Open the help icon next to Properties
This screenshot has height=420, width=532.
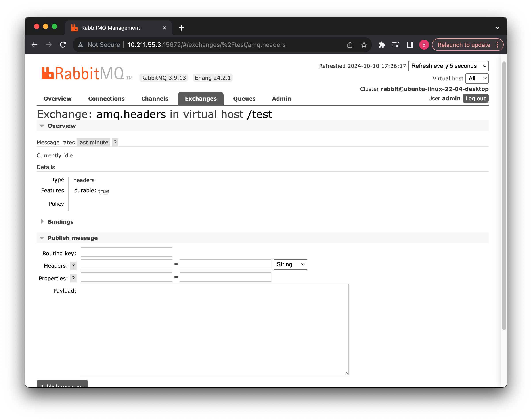(x=73, y=278)
